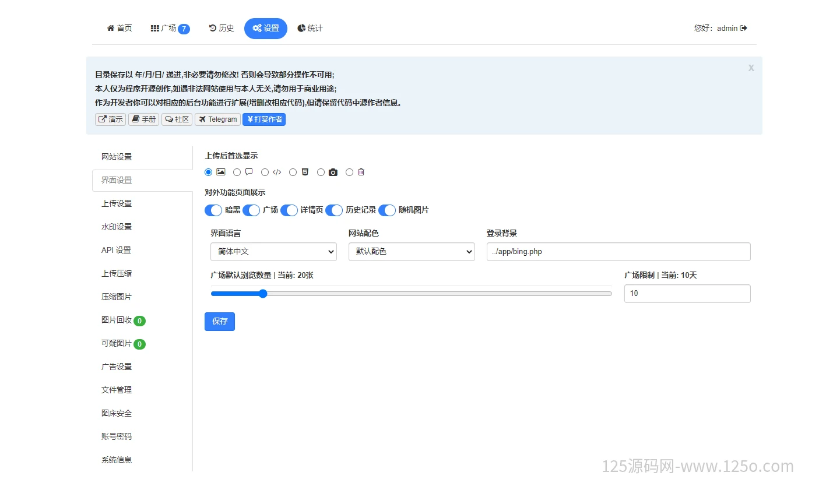Open 系统信息 in the sidebar
Viewport: 826px width, 504px height.
[x=142, y=460]
